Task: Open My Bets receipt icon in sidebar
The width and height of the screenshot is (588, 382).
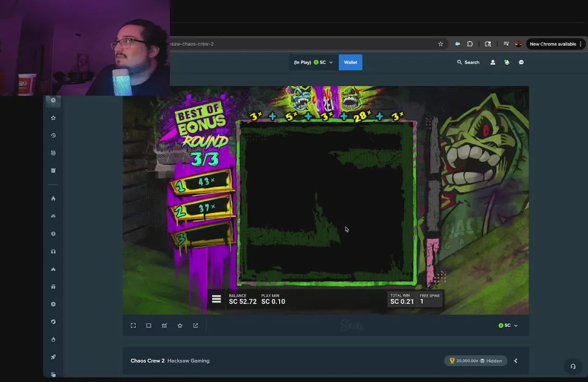Action: 53,170
